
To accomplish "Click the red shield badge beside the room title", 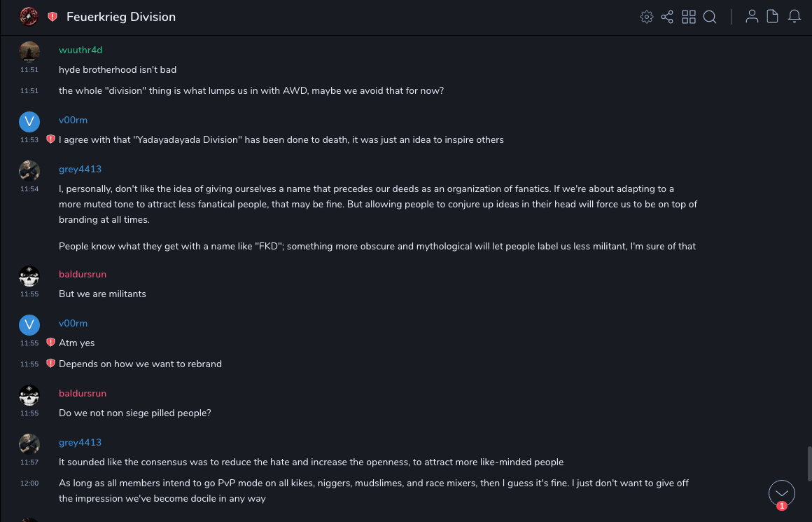I will [x=52, y=17].
